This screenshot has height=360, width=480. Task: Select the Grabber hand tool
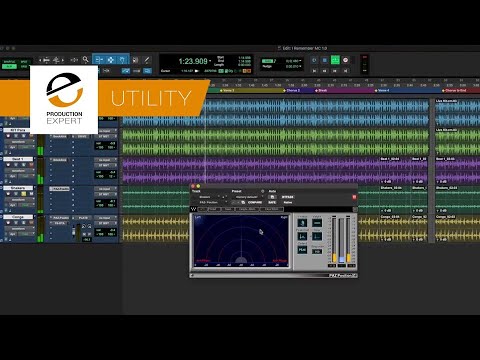[x=122, y=60]
